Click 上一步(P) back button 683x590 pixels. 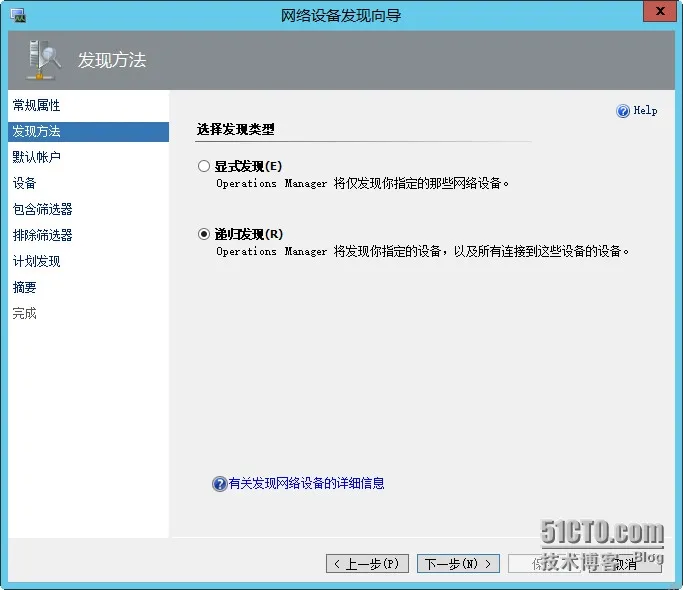[x=367, y=563]
